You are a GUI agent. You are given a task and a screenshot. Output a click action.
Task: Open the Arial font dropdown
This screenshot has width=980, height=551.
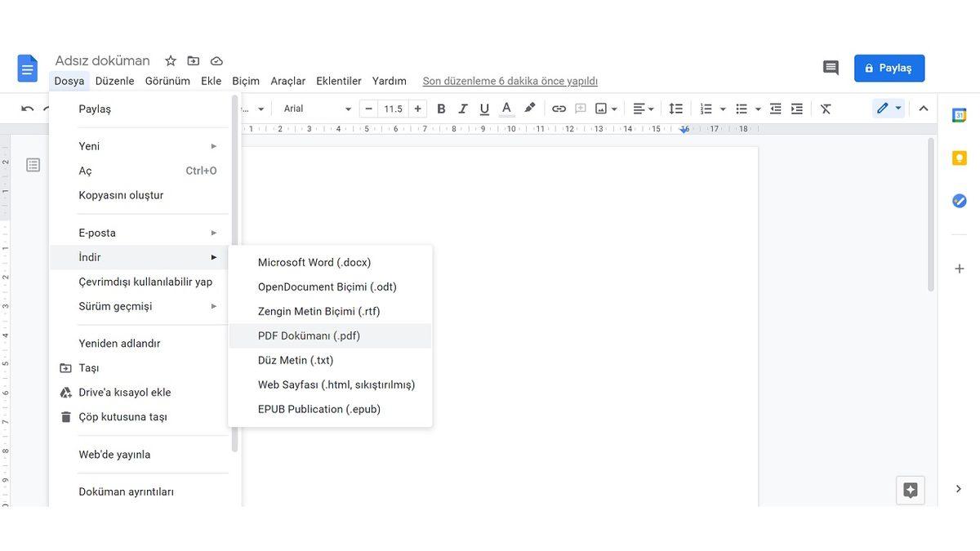317,109
